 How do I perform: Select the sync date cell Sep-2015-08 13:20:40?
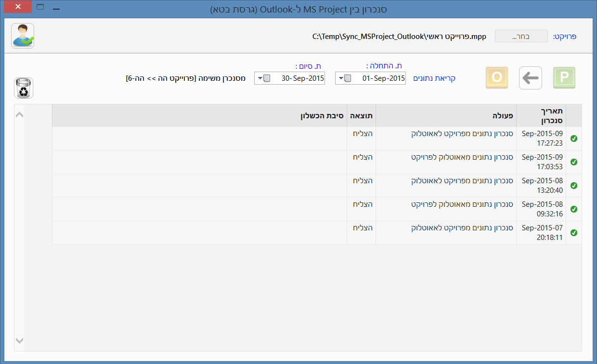[541, 186]
